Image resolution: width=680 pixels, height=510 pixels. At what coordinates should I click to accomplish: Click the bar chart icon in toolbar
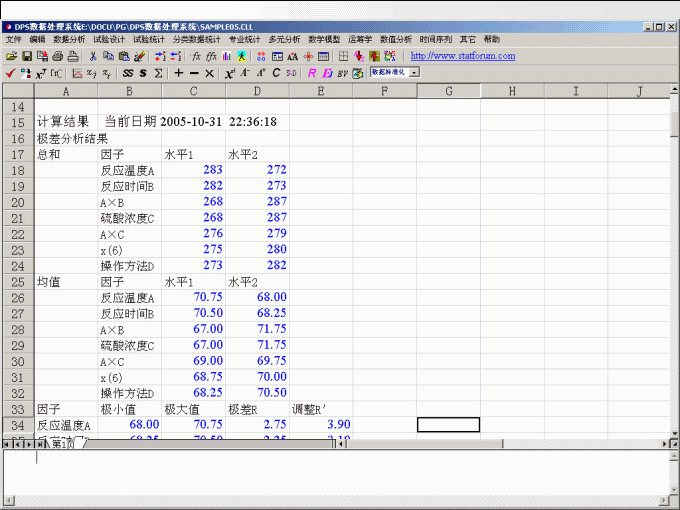(227, 56)
